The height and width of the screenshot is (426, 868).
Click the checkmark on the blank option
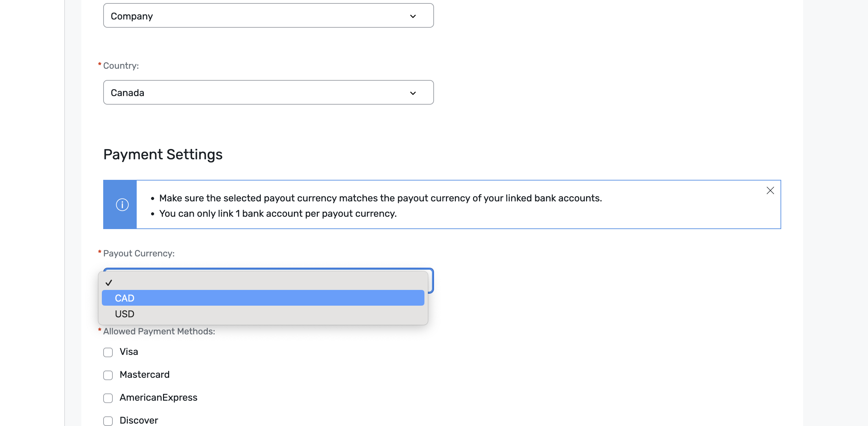[109, 282]
